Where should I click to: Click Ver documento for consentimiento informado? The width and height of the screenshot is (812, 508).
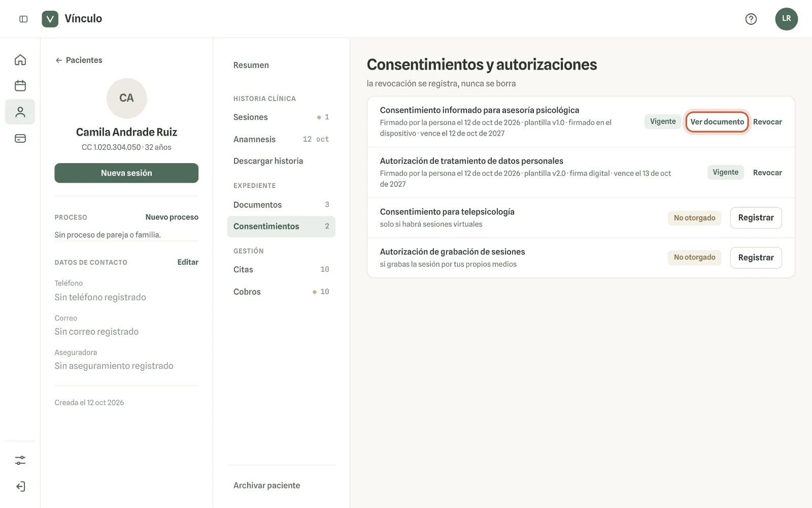[x=717, y=122]
